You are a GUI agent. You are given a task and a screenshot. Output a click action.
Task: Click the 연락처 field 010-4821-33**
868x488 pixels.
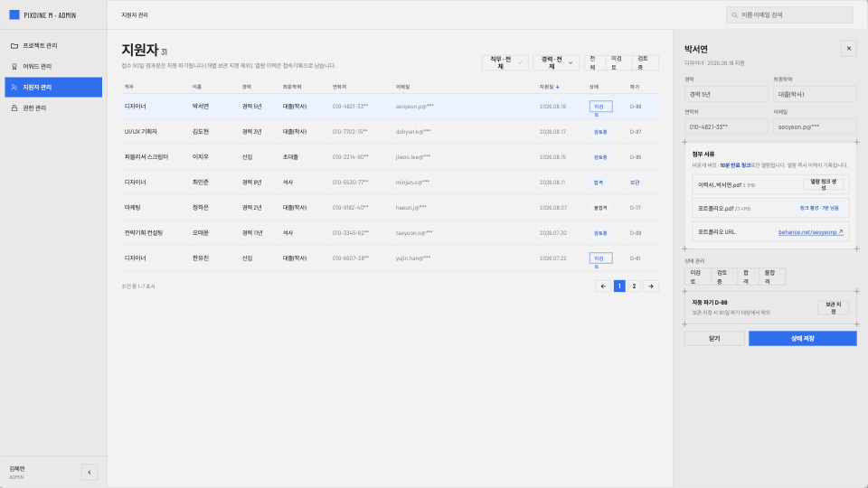726,127
